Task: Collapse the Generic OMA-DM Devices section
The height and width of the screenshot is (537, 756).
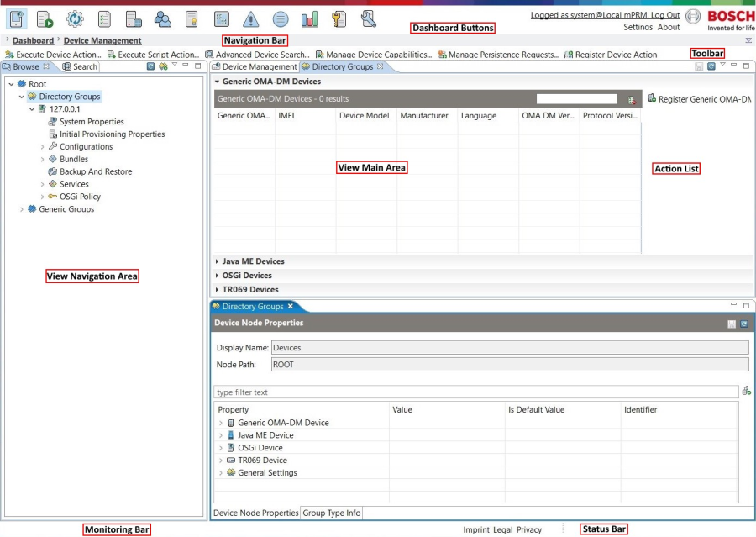Action: (217, 82)
